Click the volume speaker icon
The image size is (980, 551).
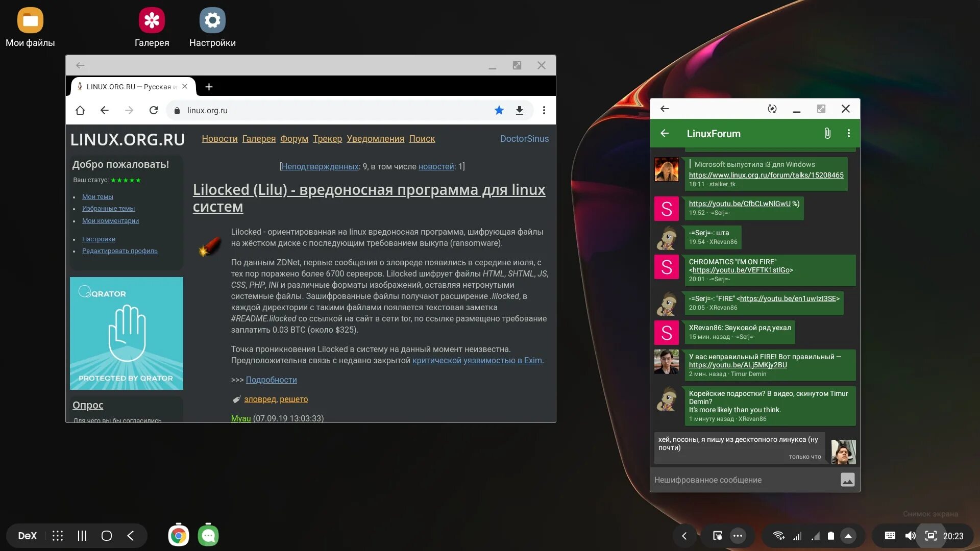pyautogui.click(x=910, y=536)
